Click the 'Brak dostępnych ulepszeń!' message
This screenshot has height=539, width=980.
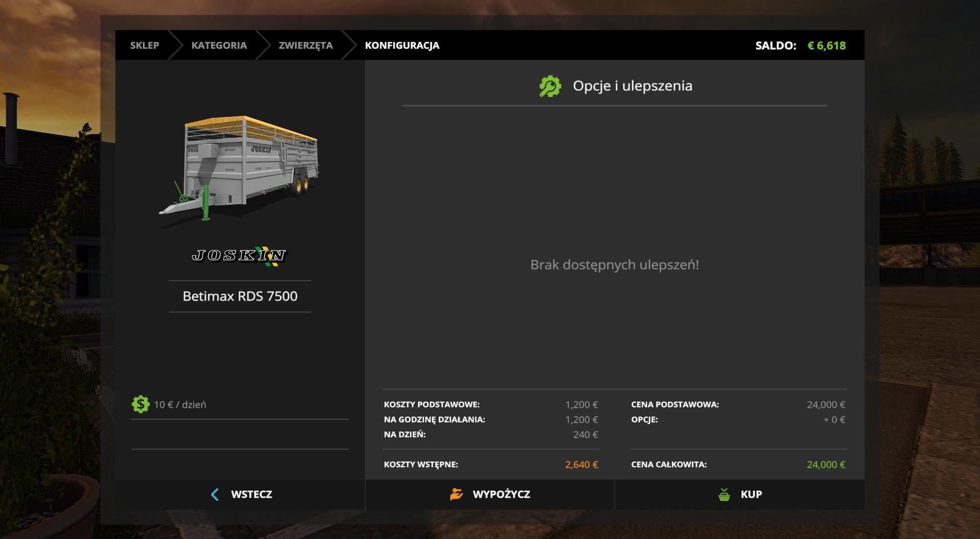tap(615, 265)
